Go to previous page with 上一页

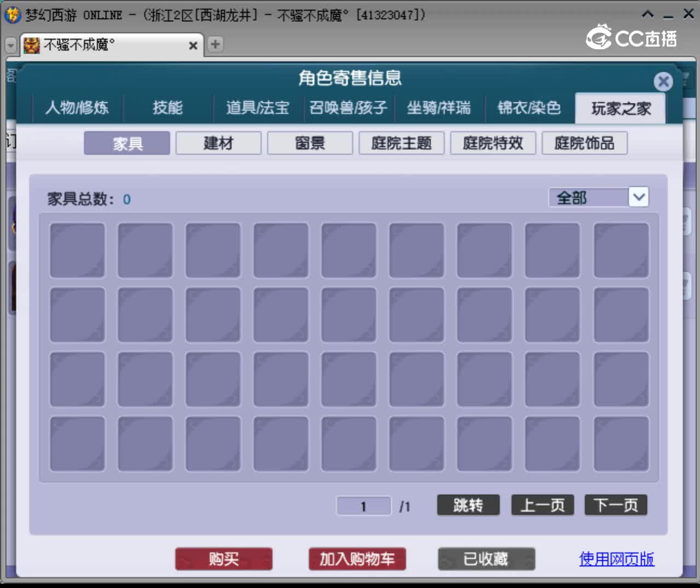(542, 505)
